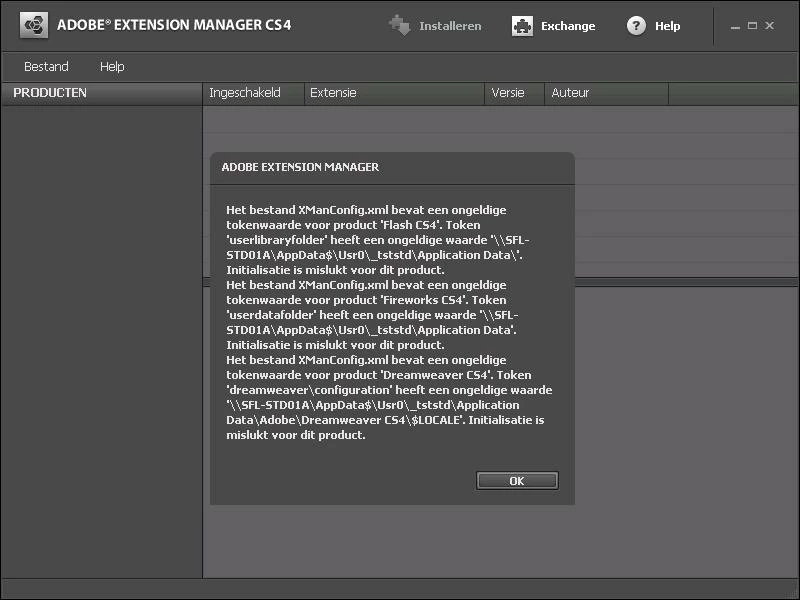Click the 'Flash CS4' error text
Image resolution: width=800 pixels, height=600 pixels.
click(x=410, y=225)
